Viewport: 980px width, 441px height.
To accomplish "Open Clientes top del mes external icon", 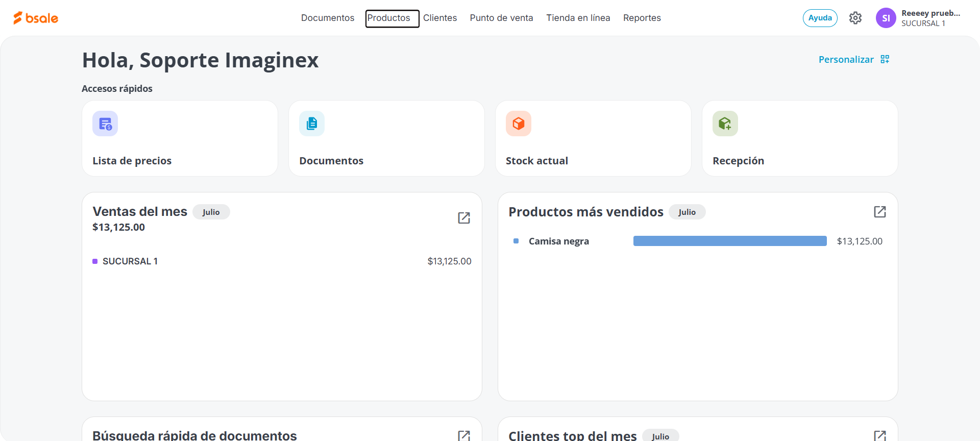I will pos(880,435).
